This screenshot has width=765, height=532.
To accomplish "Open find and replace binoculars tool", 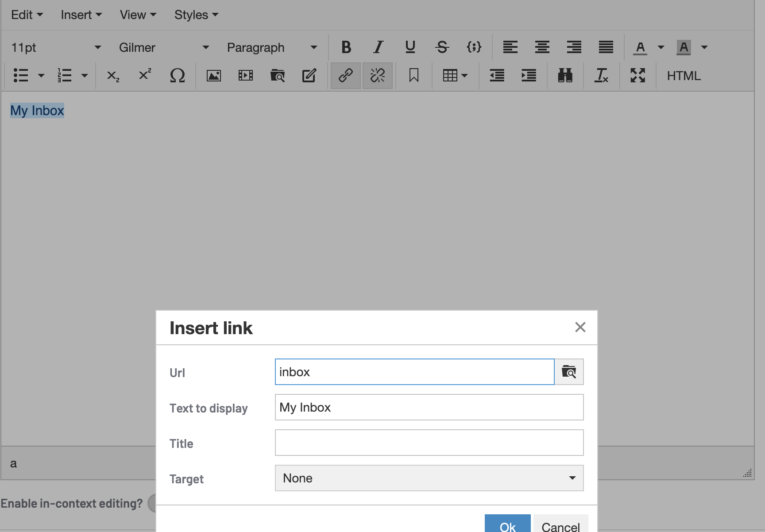I will coord(565,76).
